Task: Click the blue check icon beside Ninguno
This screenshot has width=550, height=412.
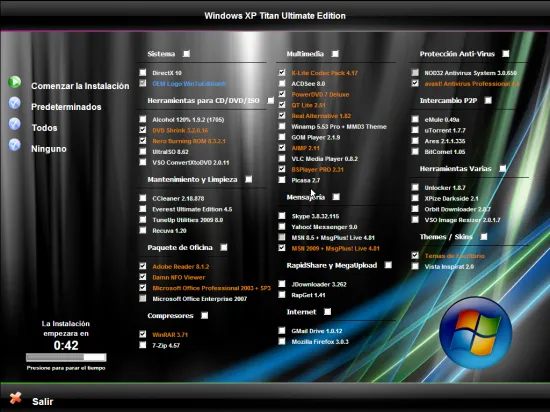Action: point(15,145)
